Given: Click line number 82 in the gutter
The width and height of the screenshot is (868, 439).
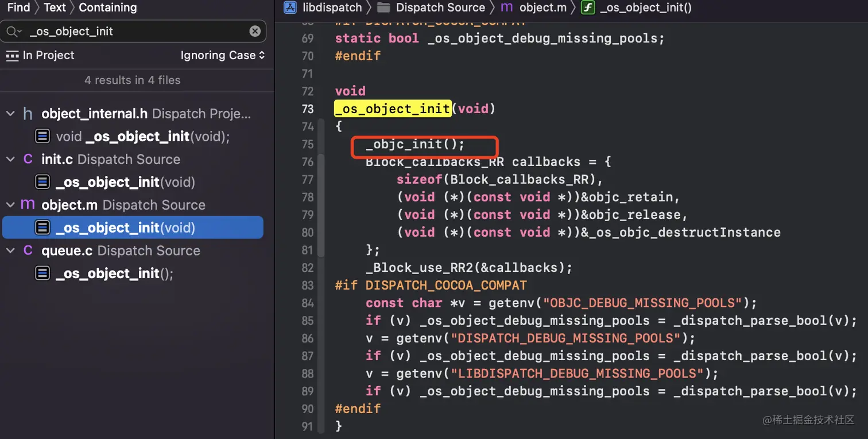Looking at the screenshot, I should (307, 267).
